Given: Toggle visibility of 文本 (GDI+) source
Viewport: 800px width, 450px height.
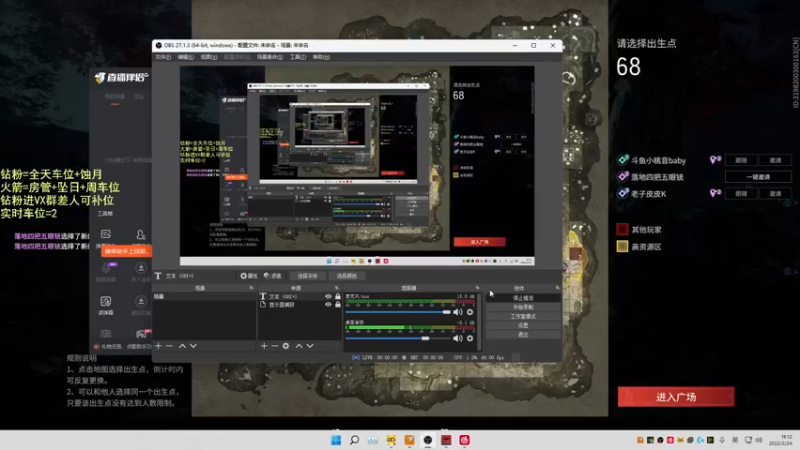Looking at the screenshot, I should [328, 296].
